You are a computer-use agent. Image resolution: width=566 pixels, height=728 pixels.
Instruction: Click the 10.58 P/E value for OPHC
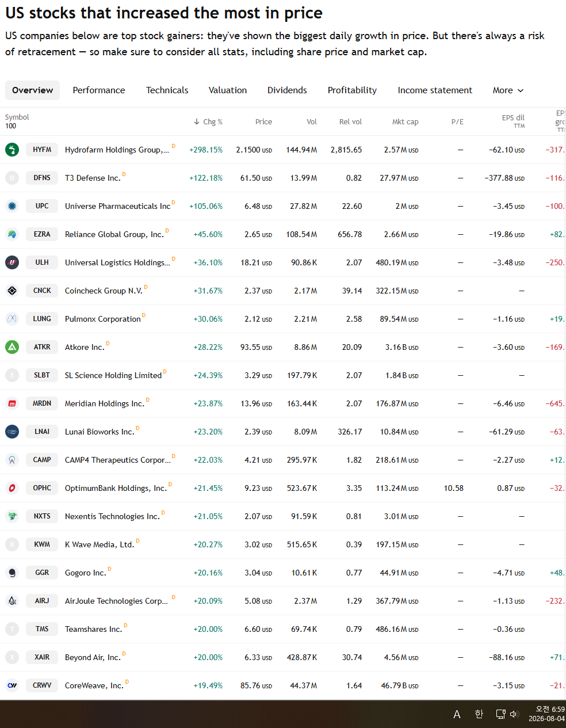coord(453,488)
